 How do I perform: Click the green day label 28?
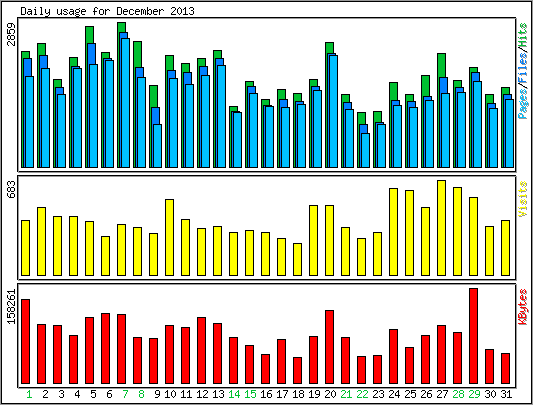click(458, 394)
